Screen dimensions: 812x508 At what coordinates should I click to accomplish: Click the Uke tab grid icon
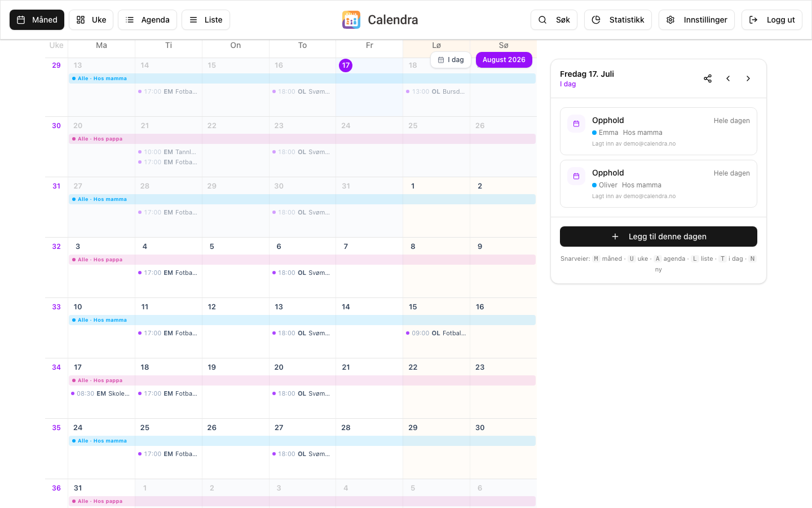81,20
